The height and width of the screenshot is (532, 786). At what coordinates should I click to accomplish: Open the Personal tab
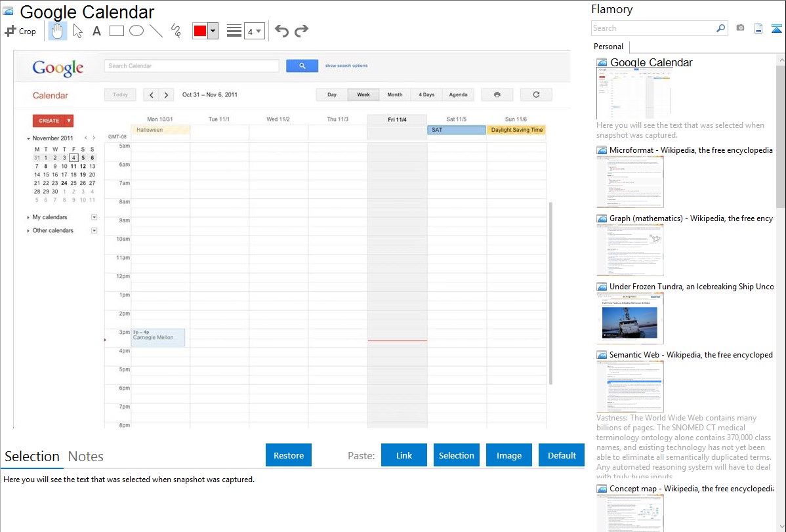pos(609,47)
